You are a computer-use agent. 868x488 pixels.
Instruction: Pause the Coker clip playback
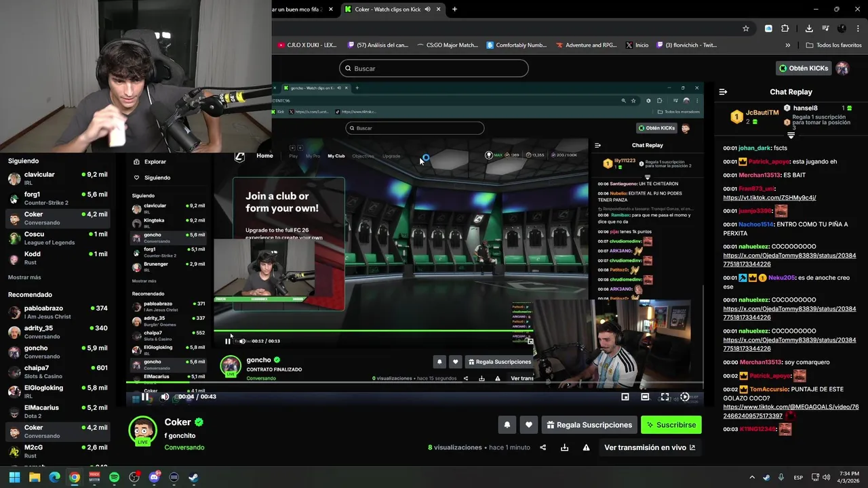tap(145, 396)
